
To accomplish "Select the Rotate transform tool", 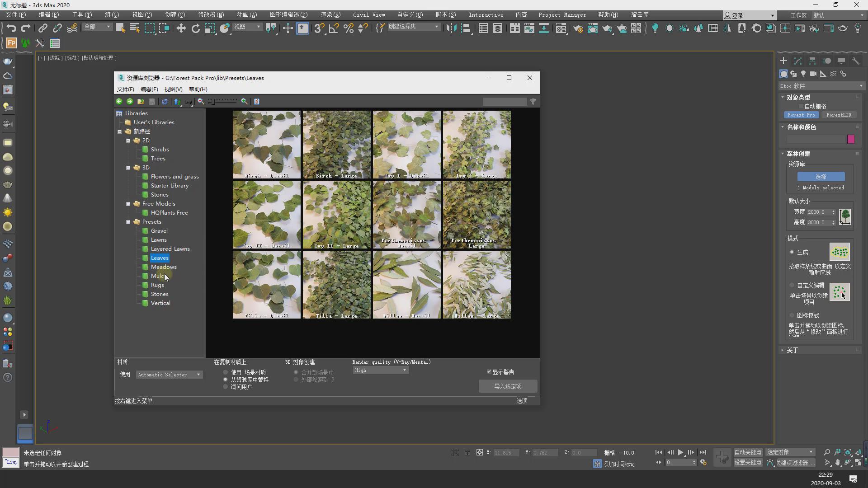I will tap(195, 28).
